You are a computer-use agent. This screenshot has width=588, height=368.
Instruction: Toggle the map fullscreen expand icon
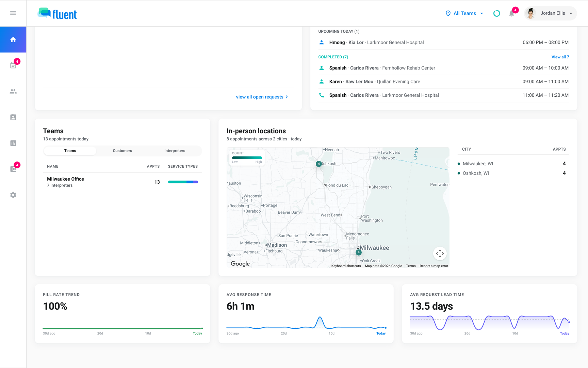(440, 253)
